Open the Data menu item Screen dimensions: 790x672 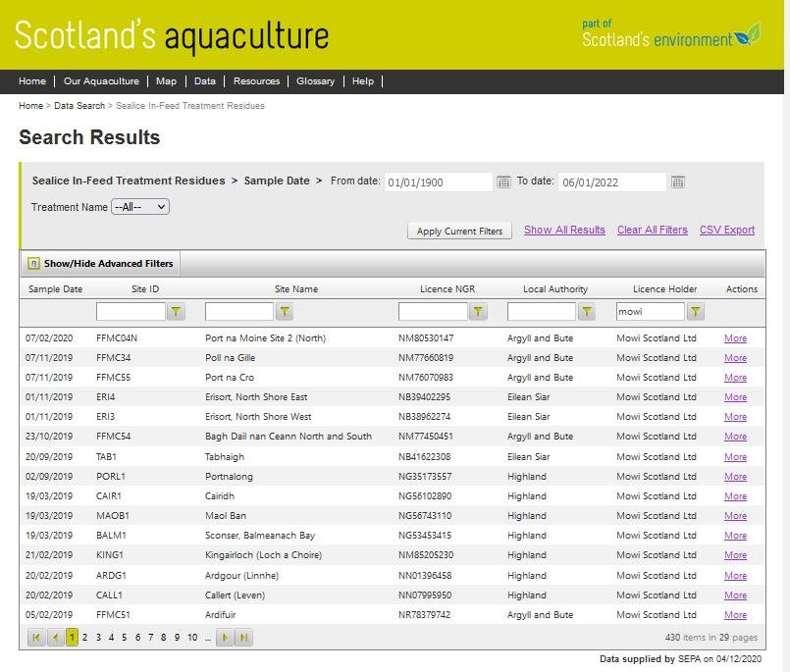tap(204, 81)
